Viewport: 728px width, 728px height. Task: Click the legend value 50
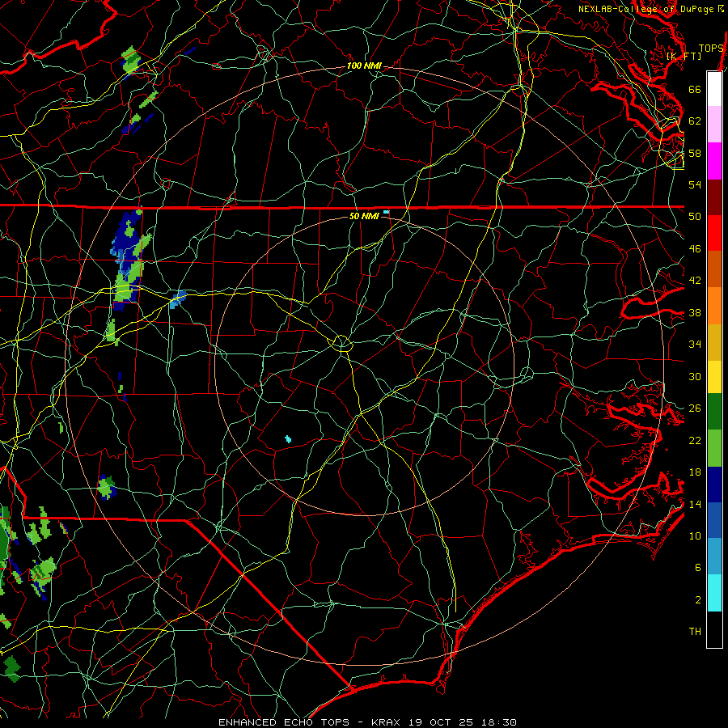point(695,217)
